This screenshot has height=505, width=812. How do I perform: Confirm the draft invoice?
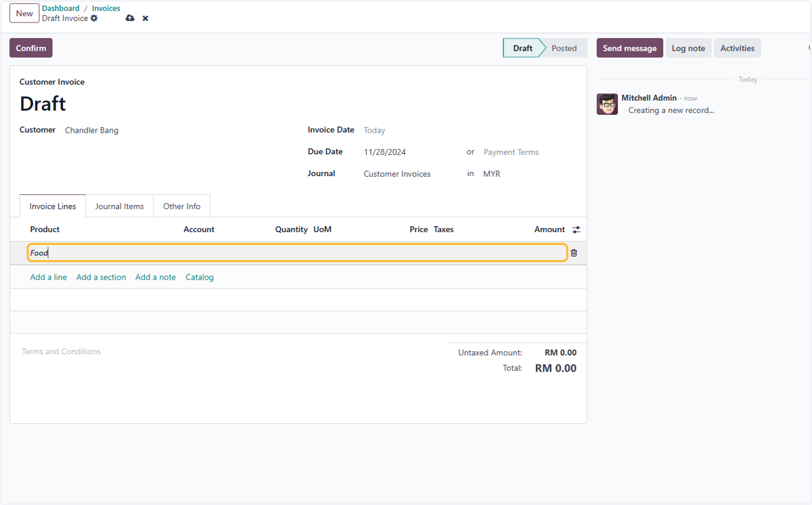coord(31,48)
